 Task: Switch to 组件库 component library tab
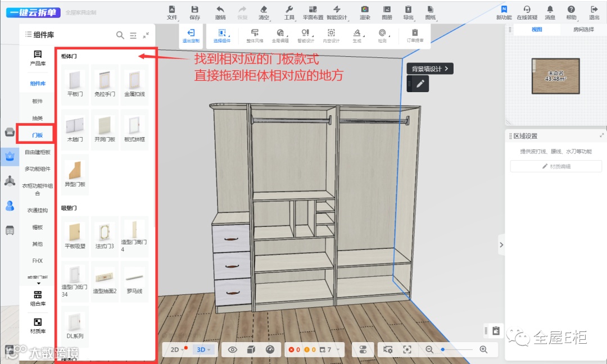coord(38,84)
